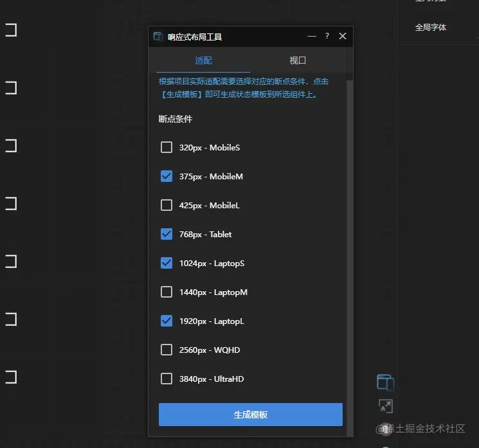
Task: Close the responsive layout tool dialog
Action: 343,36
